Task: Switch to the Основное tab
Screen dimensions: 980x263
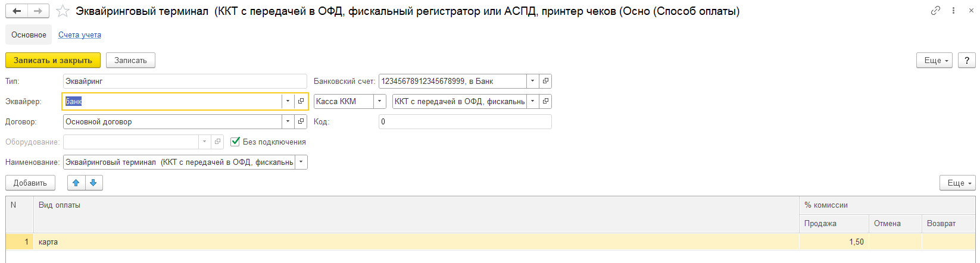Action: (x=29, y=35)
